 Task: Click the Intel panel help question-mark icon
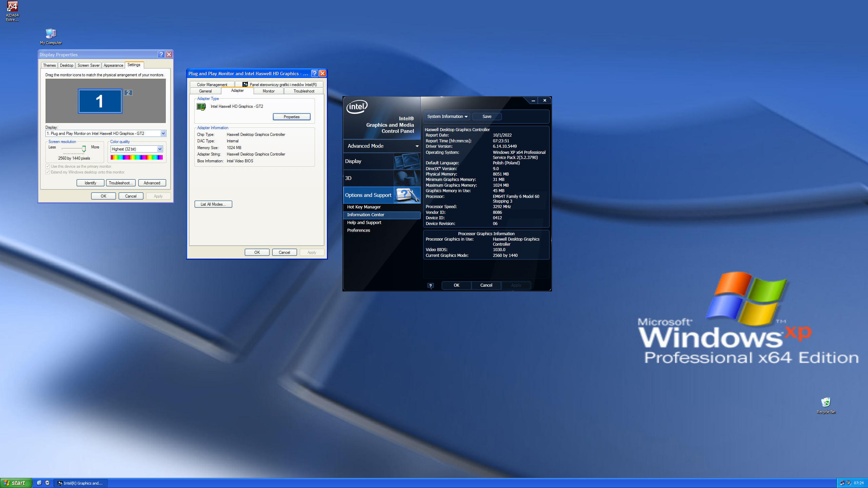pyautogui.click(x=431, y=286)
